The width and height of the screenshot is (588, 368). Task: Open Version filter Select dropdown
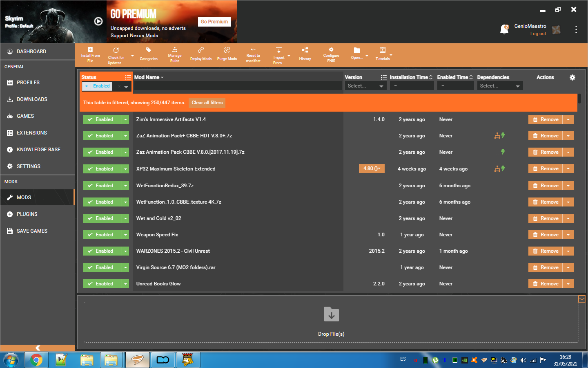tap(365, 86)
